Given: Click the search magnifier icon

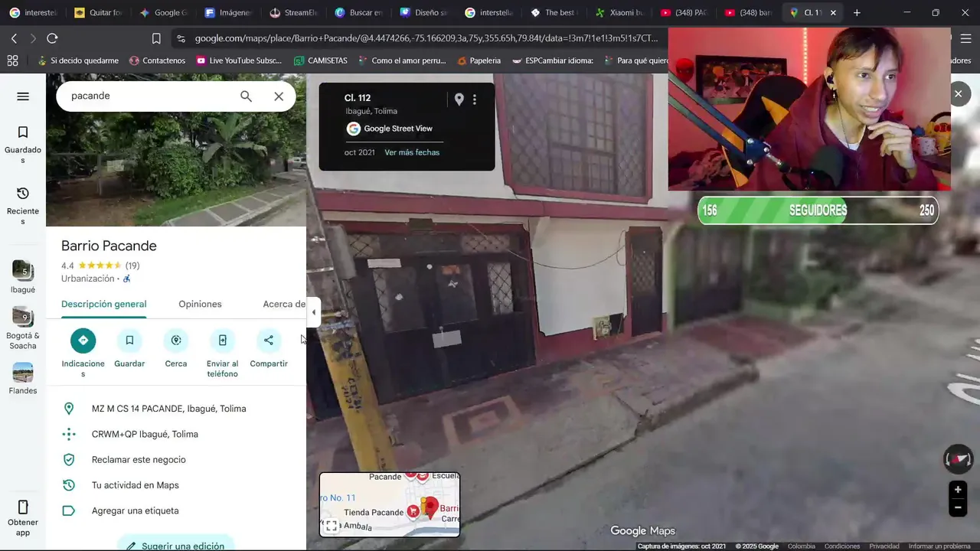Looking at the screenshot, I should 246,96.
